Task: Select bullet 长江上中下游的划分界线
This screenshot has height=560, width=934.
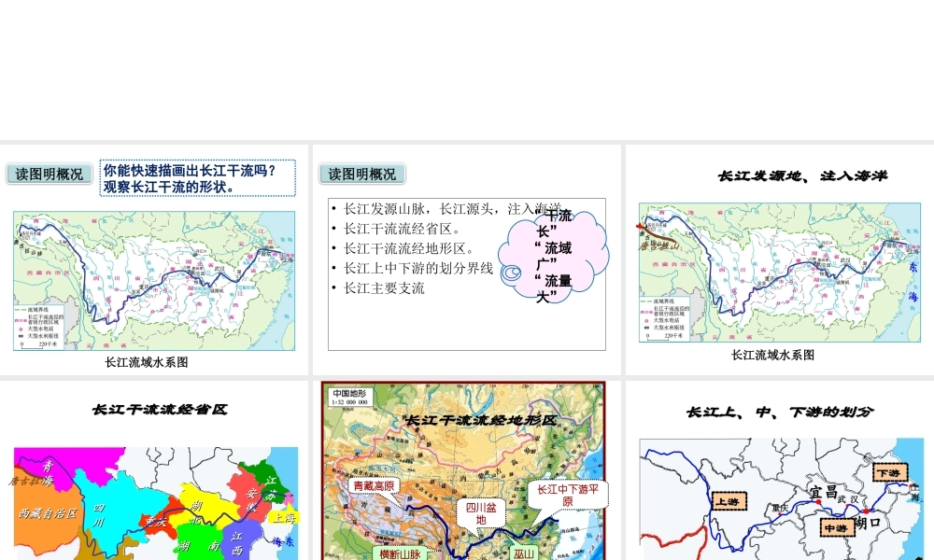Action: coord(418,268)
